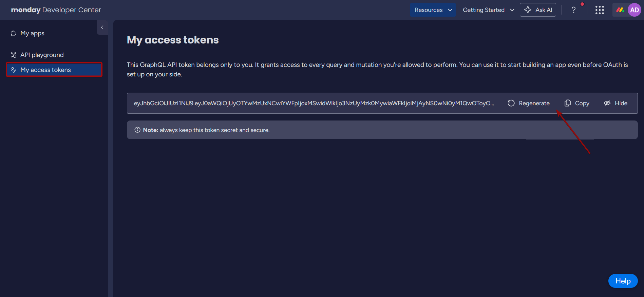
Task: Click the info icon in the note
Action: point(137,130)
